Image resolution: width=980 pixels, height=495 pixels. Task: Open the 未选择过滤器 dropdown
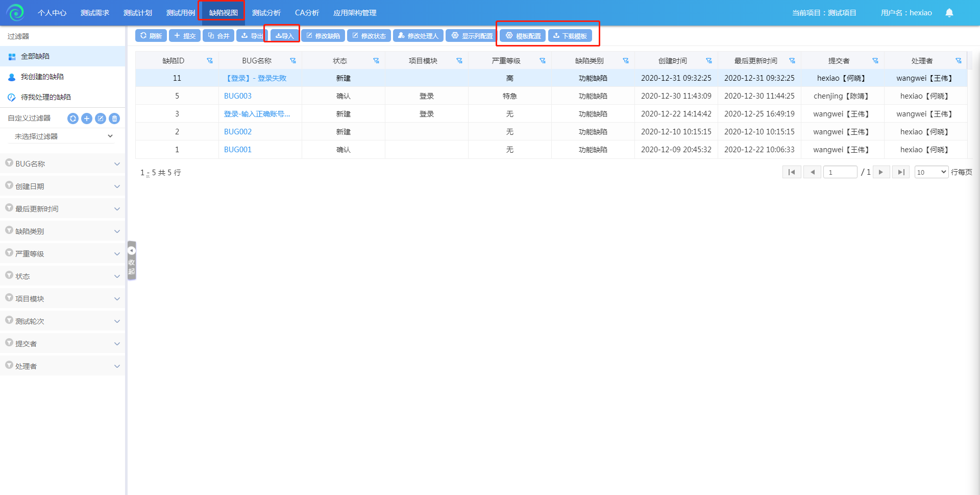(x=63, y=136)
